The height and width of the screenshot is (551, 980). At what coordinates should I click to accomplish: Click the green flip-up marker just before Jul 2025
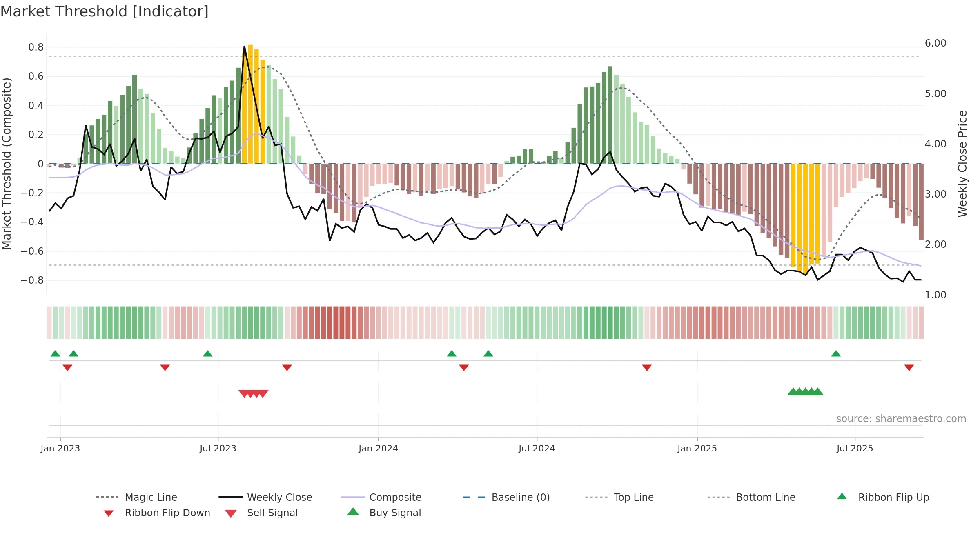(x=836, y=353)
